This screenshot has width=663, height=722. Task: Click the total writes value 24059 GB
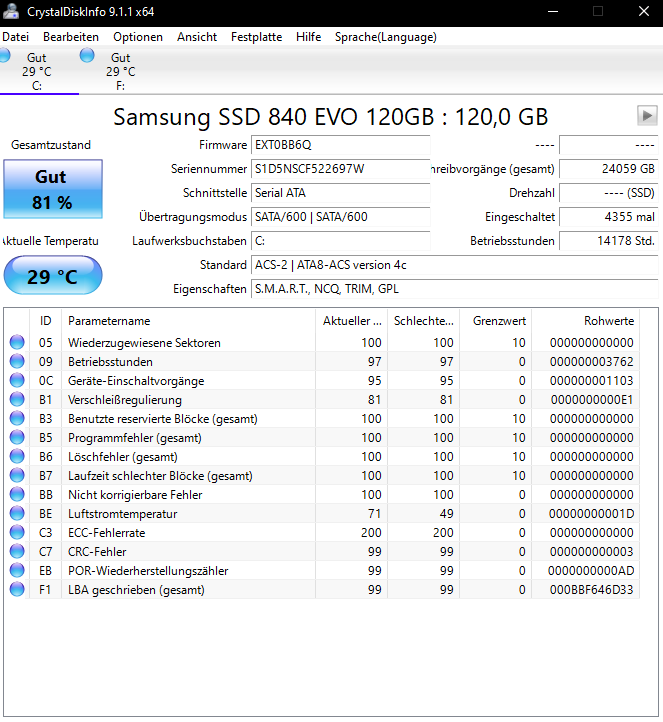point(609,169)
